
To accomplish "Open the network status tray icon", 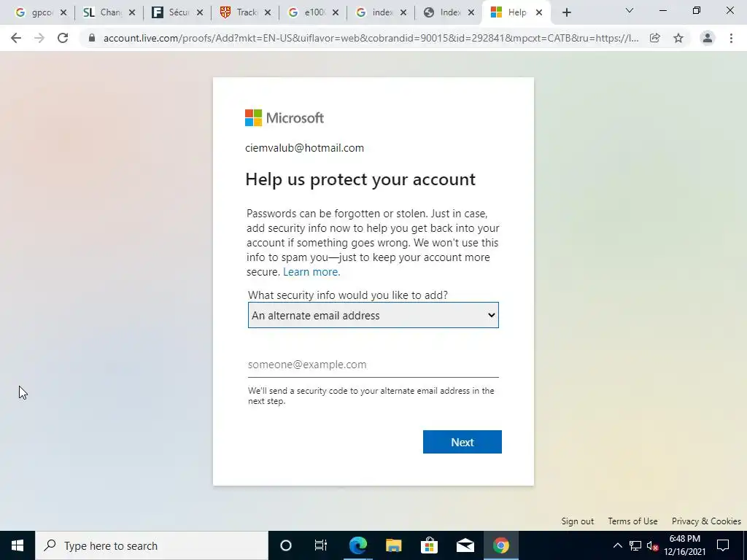I will coord(635,545).
